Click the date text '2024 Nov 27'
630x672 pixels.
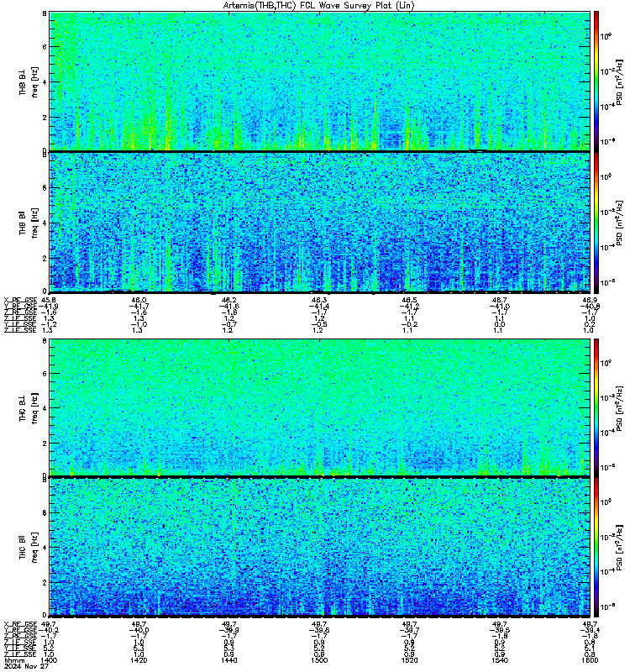(x=27, y=666)
